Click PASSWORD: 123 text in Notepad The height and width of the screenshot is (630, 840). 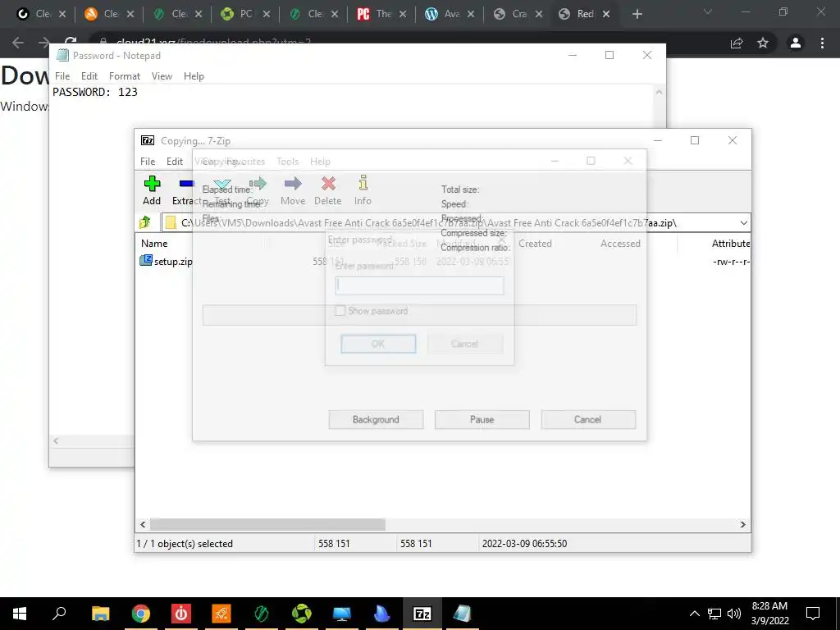[x=95, y=92]
